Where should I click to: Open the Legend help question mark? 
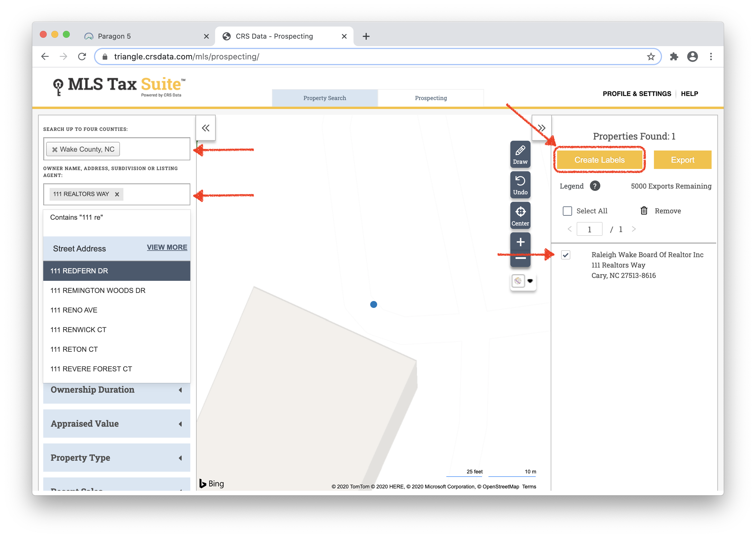(x=595, y=186)
